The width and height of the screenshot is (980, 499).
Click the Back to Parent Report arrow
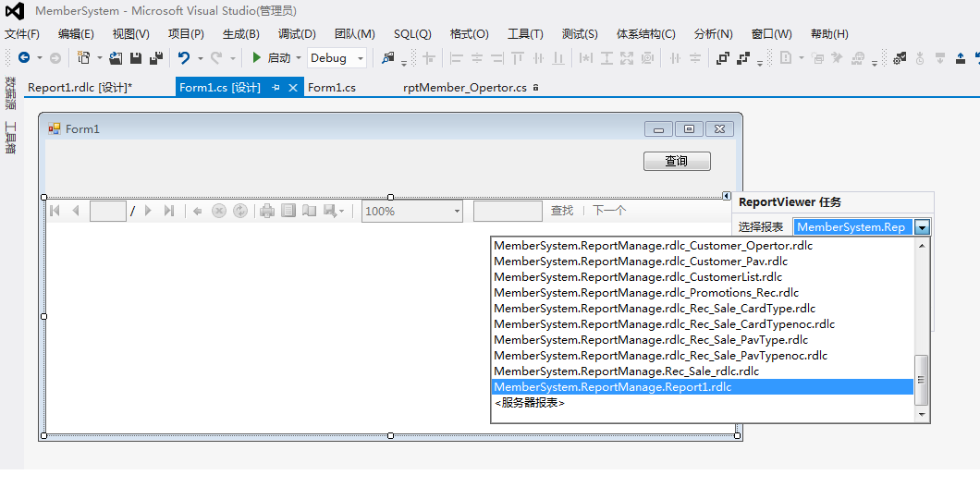198,211
